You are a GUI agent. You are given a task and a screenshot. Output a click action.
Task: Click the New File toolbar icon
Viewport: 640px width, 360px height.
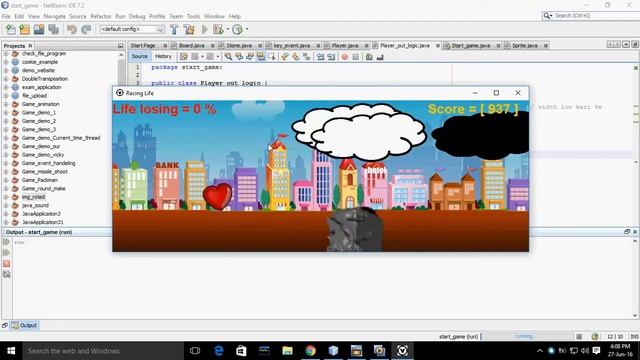tap(11, 29)
